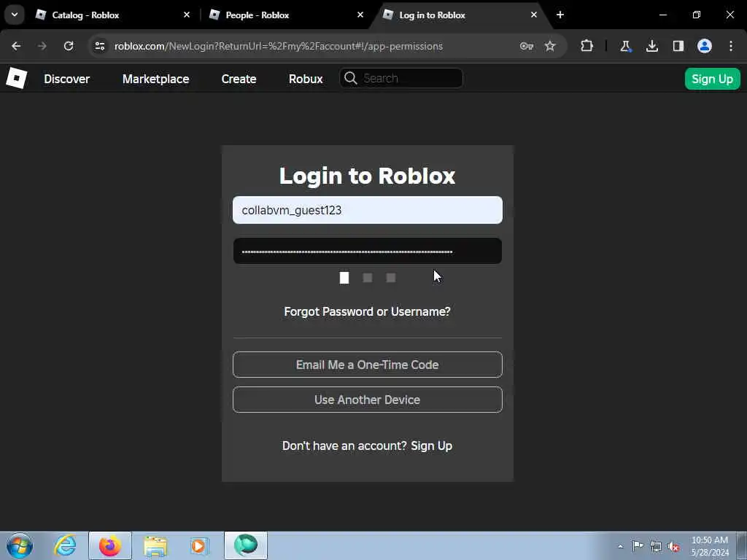This screenshot has width=747, height=560.
Task: Click the Roblox logo home icon
Action: point(17,78)
